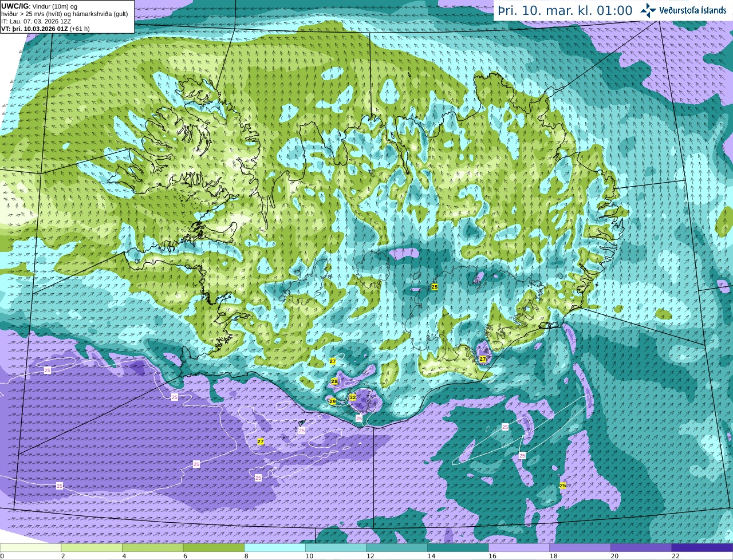Screen dimensions: 733x560
Task: Pick the 18–20 m/s purple legend swatch
Action: tap(580, 547)
